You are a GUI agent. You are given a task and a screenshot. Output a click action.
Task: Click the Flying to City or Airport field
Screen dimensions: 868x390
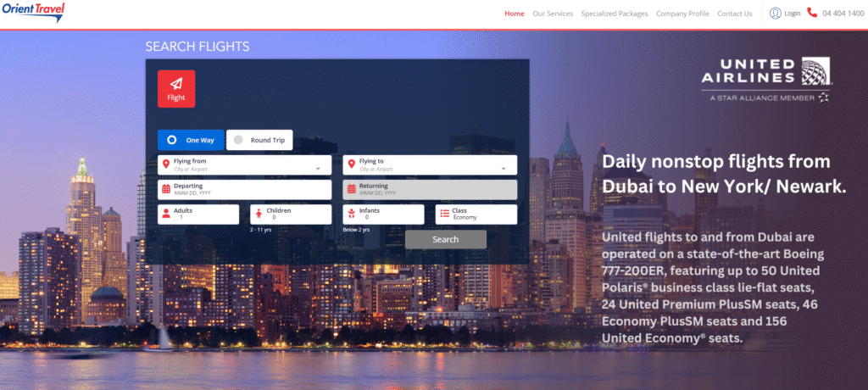coord(430,165)
